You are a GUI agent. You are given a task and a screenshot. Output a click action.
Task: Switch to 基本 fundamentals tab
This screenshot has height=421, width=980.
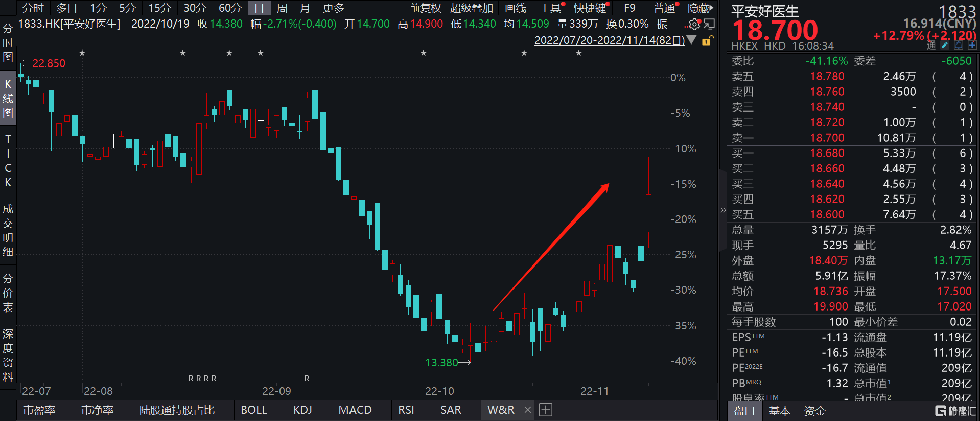[780, 411]
